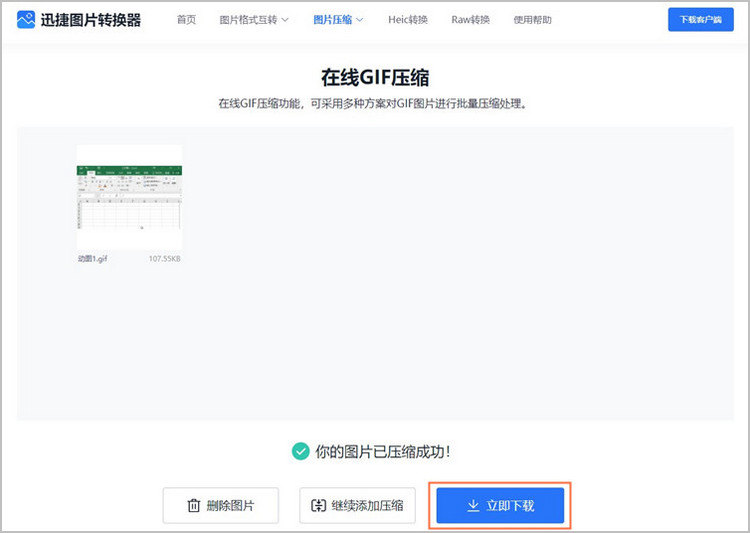Click the 在线GIF压缩 heading
The image size is (750, 533).
pyautogui.click(x=375, y=78)
